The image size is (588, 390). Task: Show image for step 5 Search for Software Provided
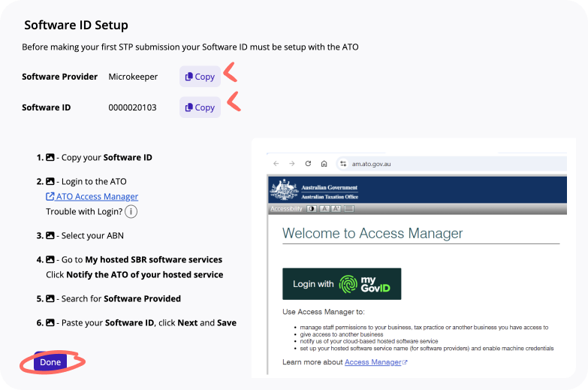pyautogui.click(x=50, y=298)
